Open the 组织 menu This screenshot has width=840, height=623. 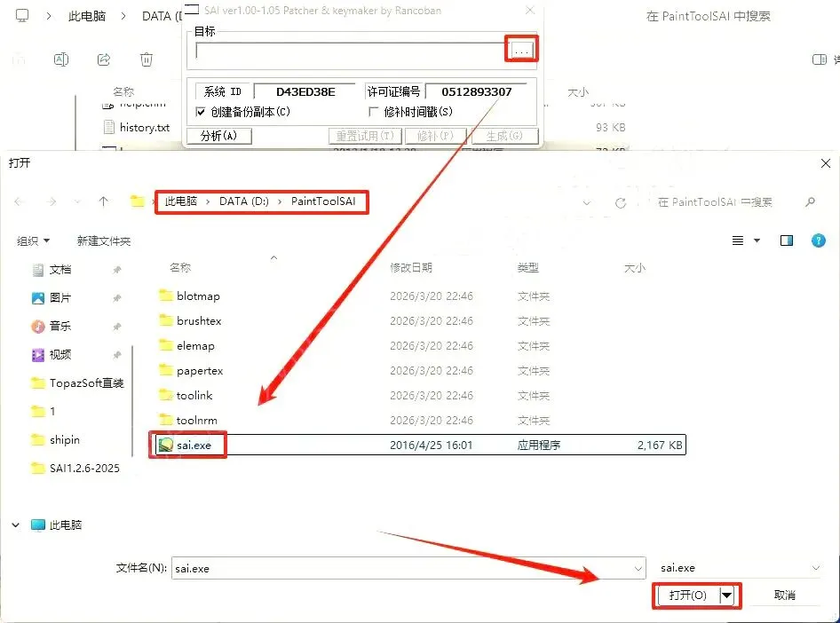(x=33, y=241)
